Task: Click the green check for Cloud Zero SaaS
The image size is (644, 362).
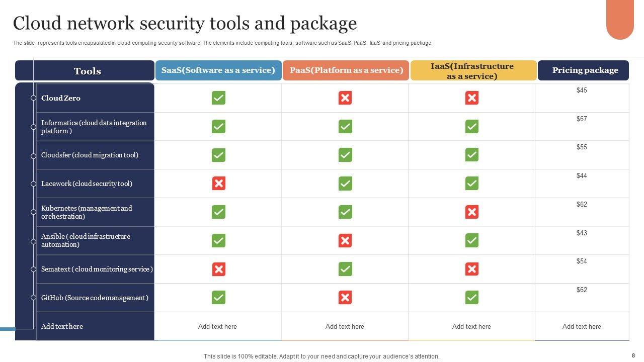Action: [x=218, y=98]
